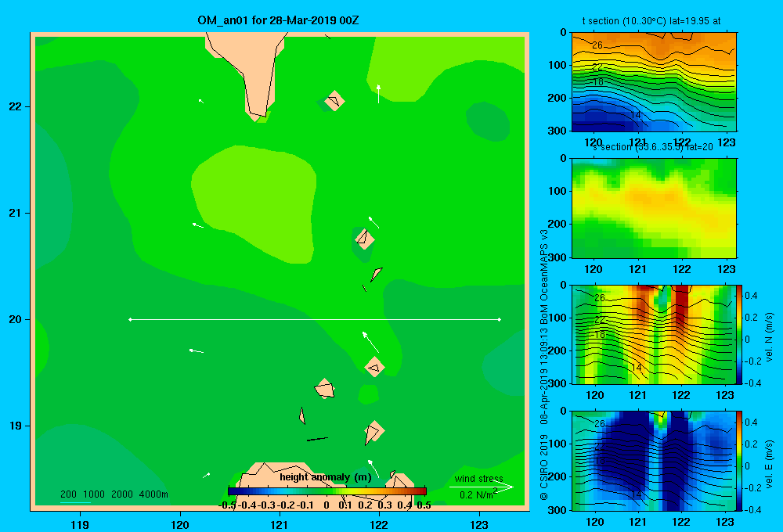Click the "0.4" tick on the vel. N colorbar
The height and width of the screenshot is (532, 783).
click(x=751, y=296)
